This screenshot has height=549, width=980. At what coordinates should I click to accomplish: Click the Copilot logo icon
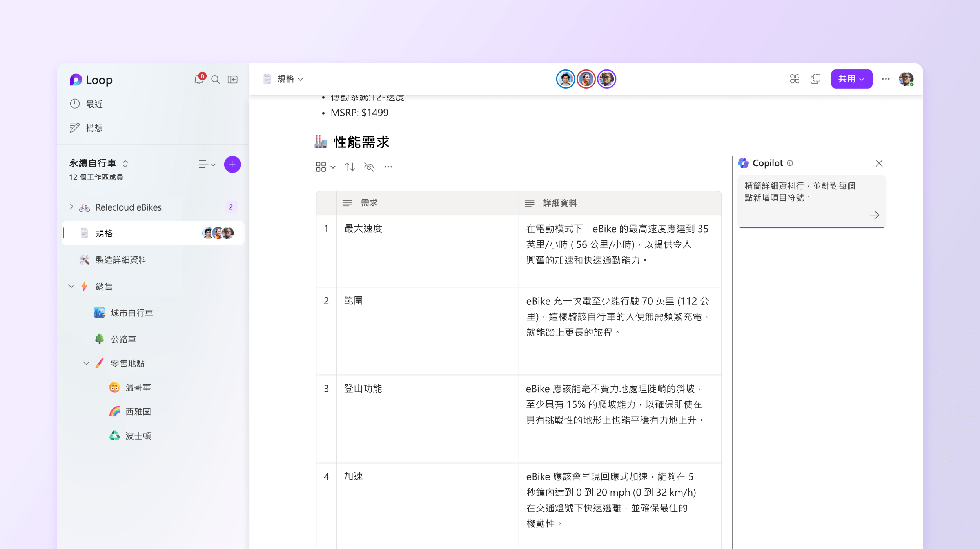pyautogui.click(x=743, y=163)
